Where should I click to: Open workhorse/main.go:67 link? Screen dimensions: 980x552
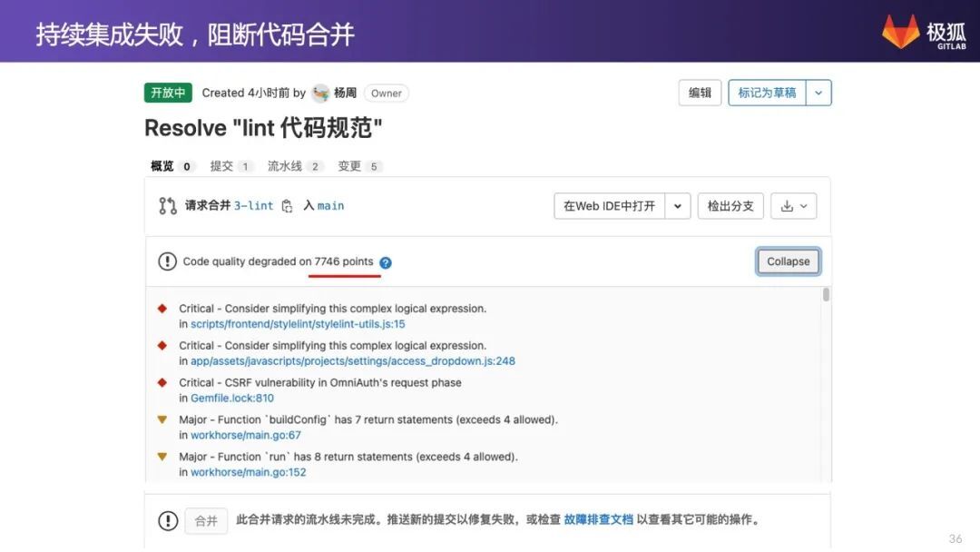246,435
